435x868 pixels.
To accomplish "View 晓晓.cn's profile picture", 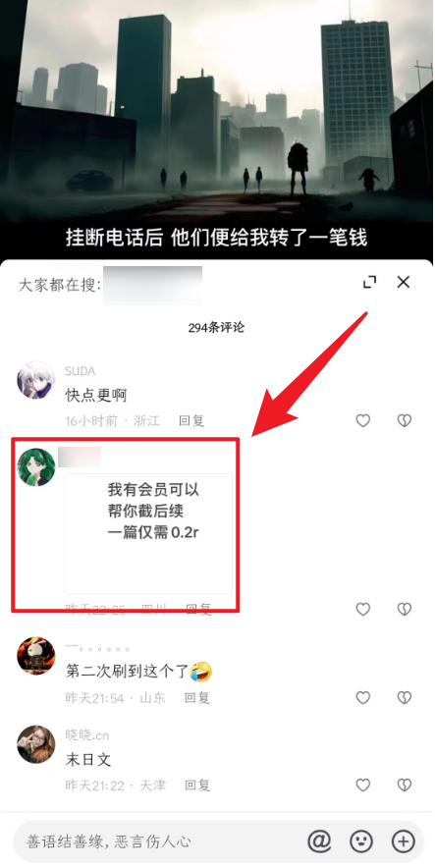I will pyautogui.click(x=36, y=744).
